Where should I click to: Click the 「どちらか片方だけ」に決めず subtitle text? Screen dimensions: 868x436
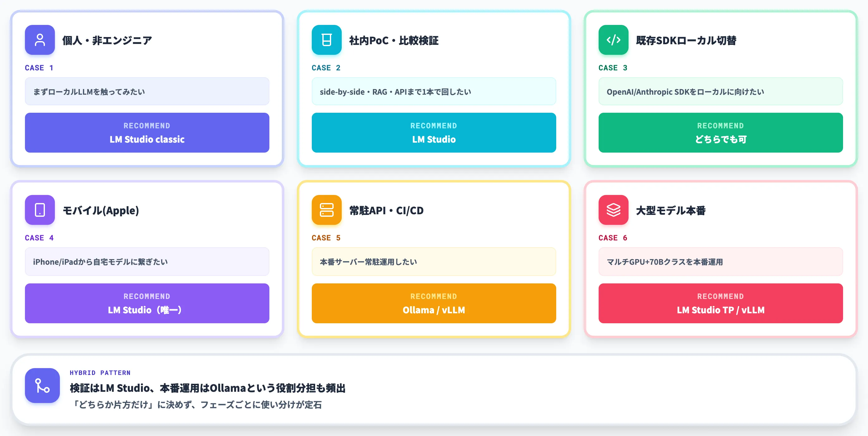[197, 404]
